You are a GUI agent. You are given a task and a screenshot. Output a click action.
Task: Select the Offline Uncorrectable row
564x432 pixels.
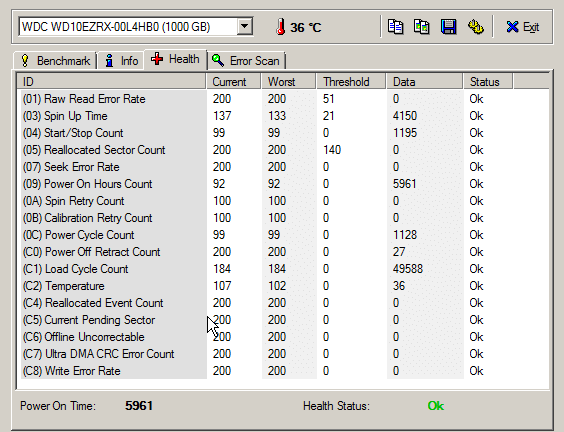coord(284,337)
